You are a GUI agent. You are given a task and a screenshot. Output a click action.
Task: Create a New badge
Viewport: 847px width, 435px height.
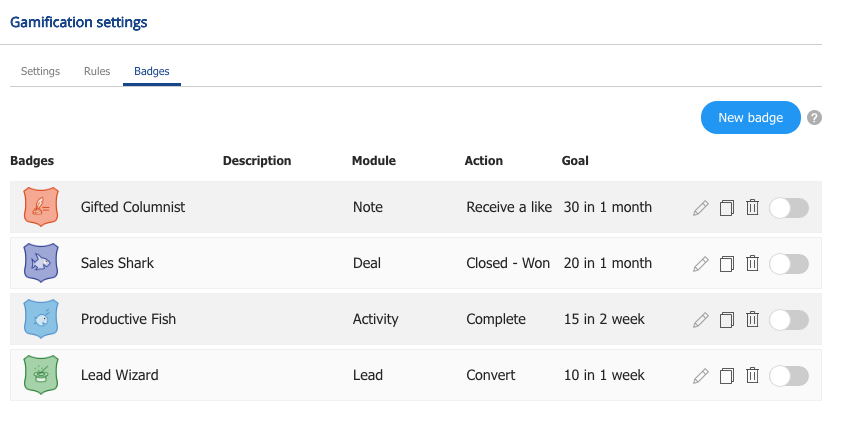pyautogui.click(x=750, y=118)
